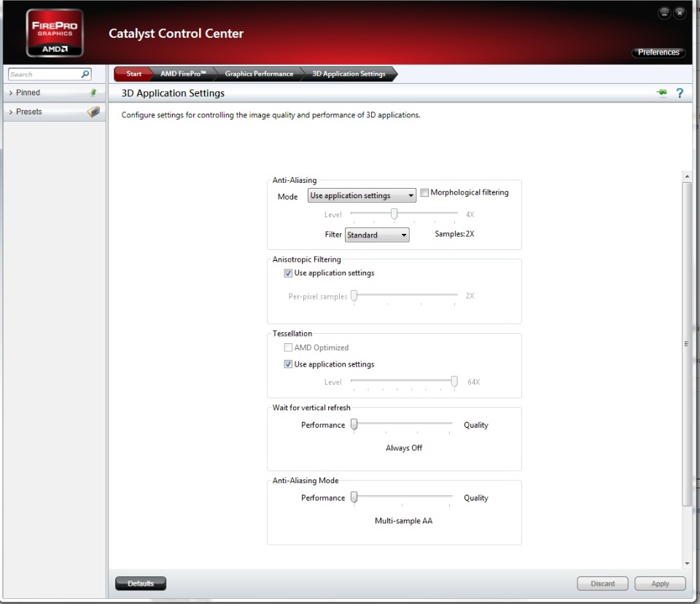Click the search magnifier icon

point(85,74)
